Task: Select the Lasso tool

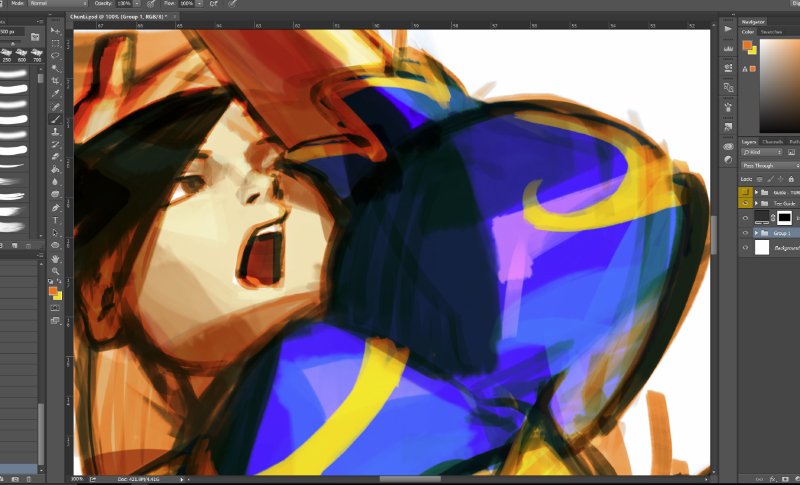Action: click(55, 56)
